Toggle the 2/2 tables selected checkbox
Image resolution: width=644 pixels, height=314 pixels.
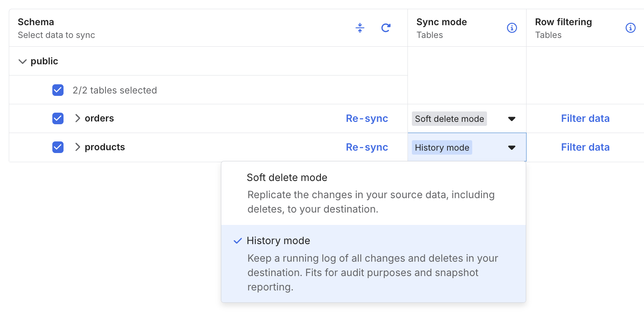pos(58,90)
